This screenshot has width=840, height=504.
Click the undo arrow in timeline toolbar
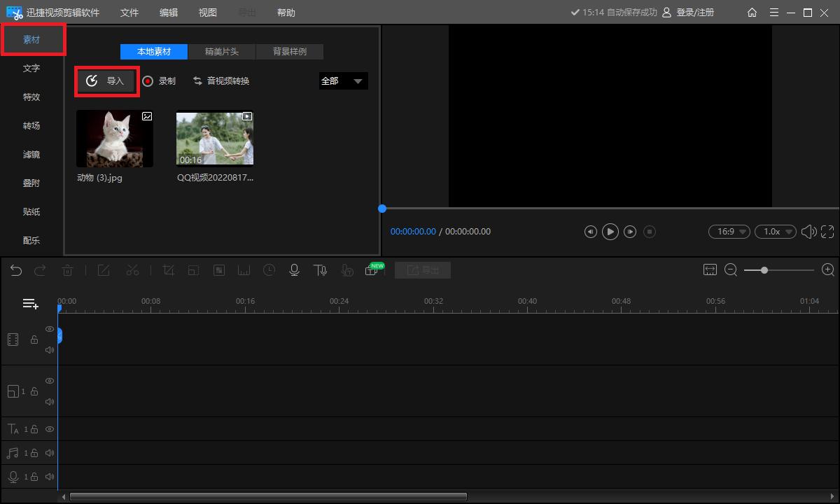[x=16, y=270]
